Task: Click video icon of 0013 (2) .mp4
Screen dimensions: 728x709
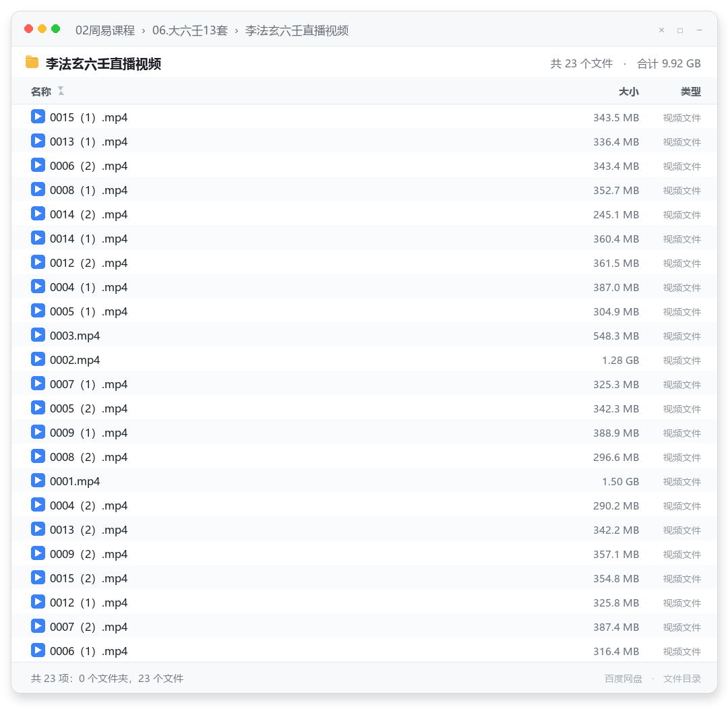Action: tap(38, 529)
